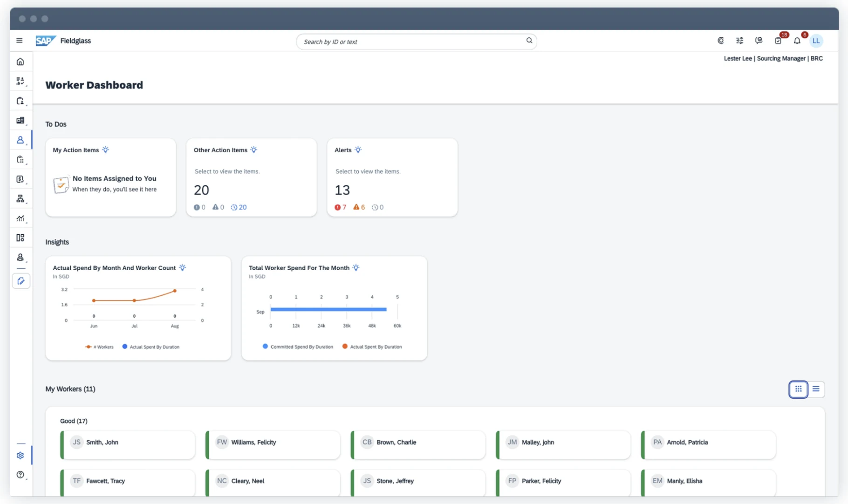Click the lightbulb beside Alerts
The height and width of the screenshot is (504, 848).
coord(358,150)
